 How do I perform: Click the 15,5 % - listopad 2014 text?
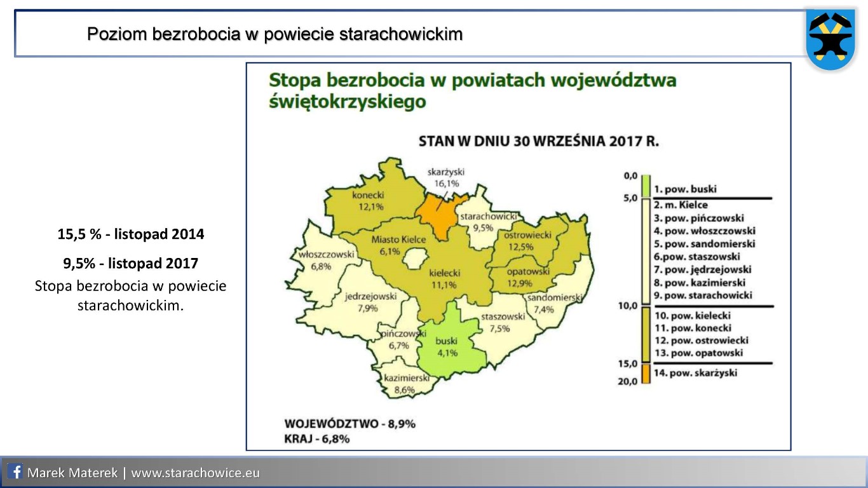coord(131,234)
